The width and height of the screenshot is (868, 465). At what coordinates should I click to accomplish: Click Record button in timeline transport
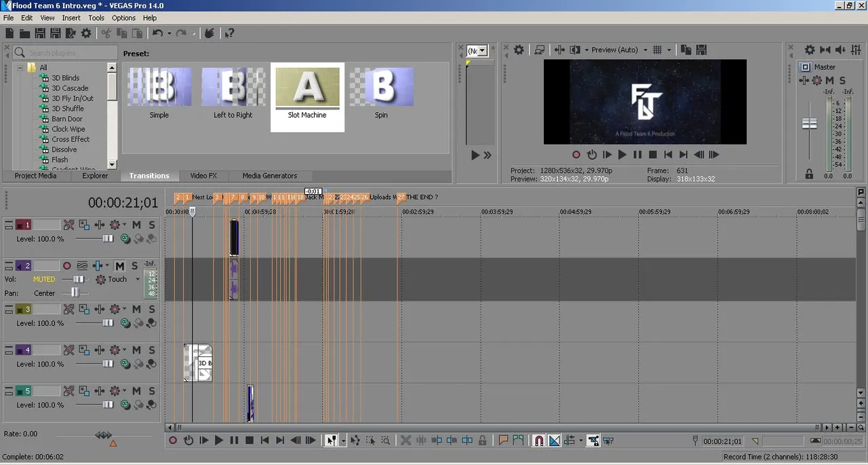(172, 441)
